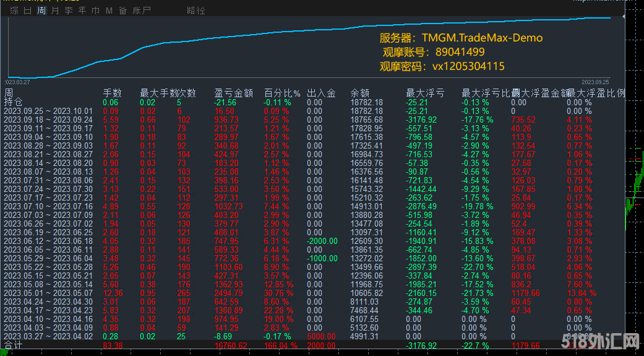Viewport: 644px width, 356px height.
Task: Select the 2023.07.24 ~ 2023.07.30 week row
Action: click(x=298, y=189)
